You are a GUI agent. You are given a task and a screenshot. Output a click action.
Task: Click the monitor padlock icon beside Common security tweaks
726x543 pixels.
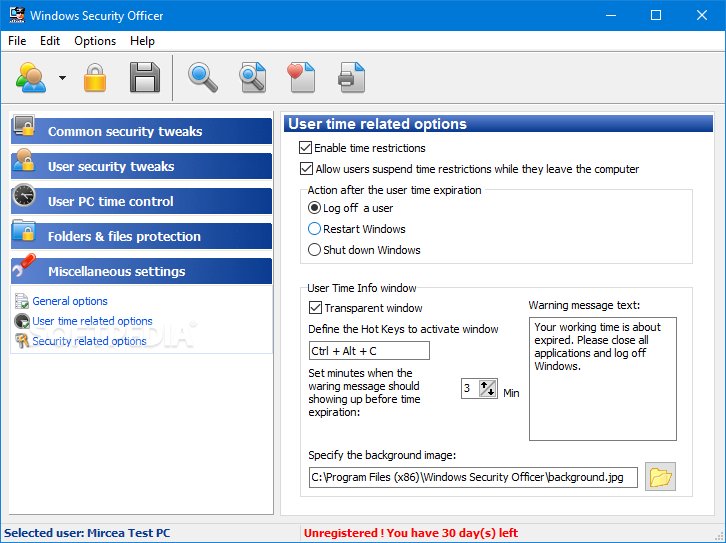(24, 126)
